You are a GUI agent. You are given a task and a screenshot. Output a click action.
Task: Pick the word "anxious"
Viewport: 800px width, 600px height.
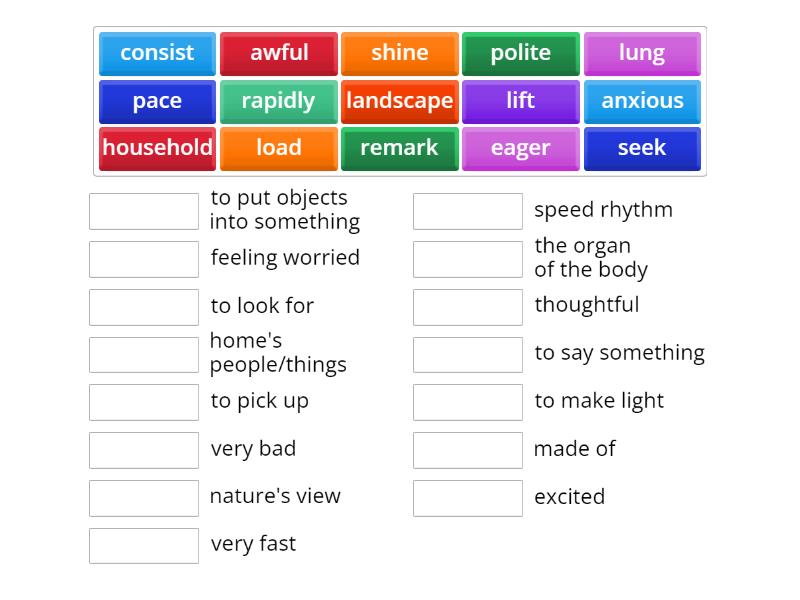click(643, 101)
